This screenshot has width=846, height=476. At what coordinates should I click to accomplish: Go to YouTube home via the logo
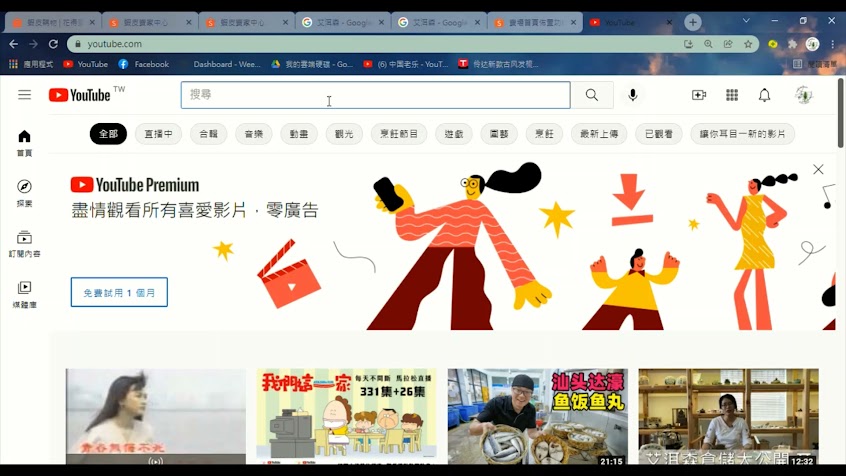(x=80, y=95)
